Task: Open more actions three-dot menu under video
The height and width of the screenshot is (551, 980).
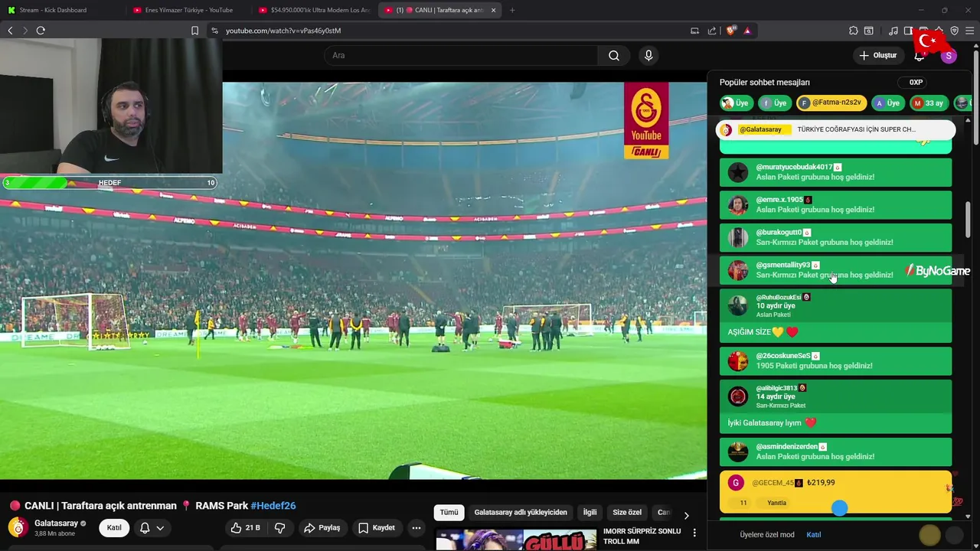Action: click(x=416, y=527)
